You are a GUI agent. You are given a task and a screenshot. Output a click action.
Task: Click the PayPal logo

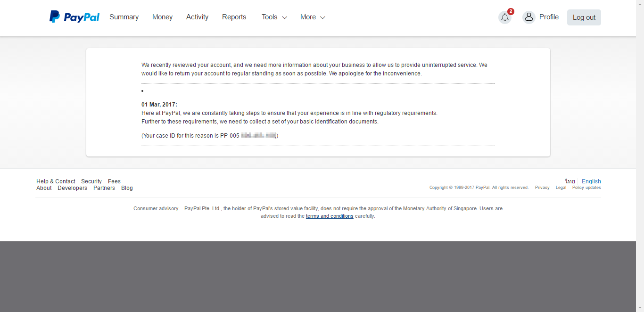click(x=74, y=17)
